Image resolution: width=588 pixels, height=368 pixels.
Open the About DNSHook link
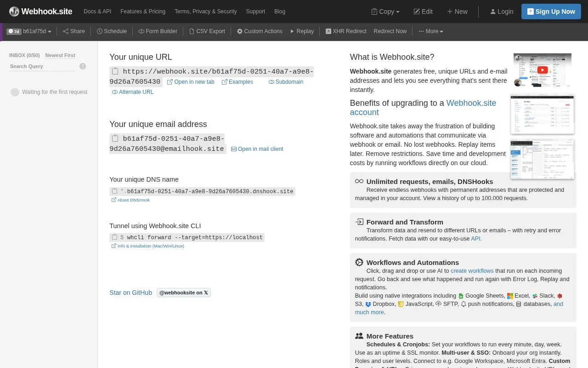tap(130, 200)
